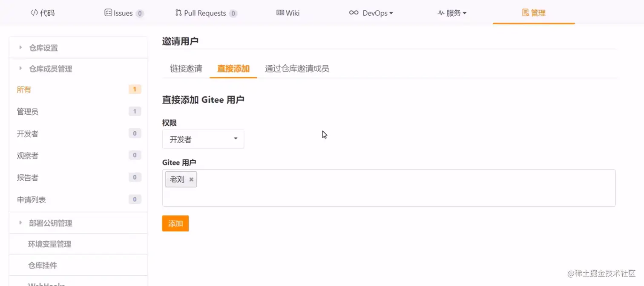The height and width of the screenshot is (286, 644).
Task: Click the Wiki book icon
Action: tap(280, 13)
